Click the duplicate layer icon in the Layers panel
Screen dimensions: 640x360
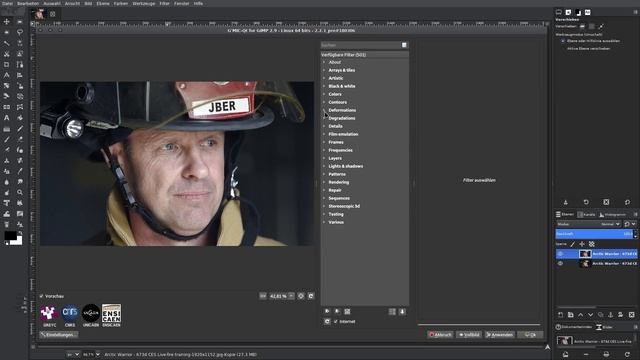[x=600, y=315]
